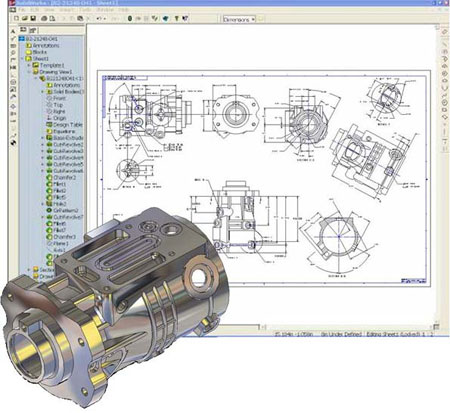
Task: Open the View menu
Action: (49, 10)
